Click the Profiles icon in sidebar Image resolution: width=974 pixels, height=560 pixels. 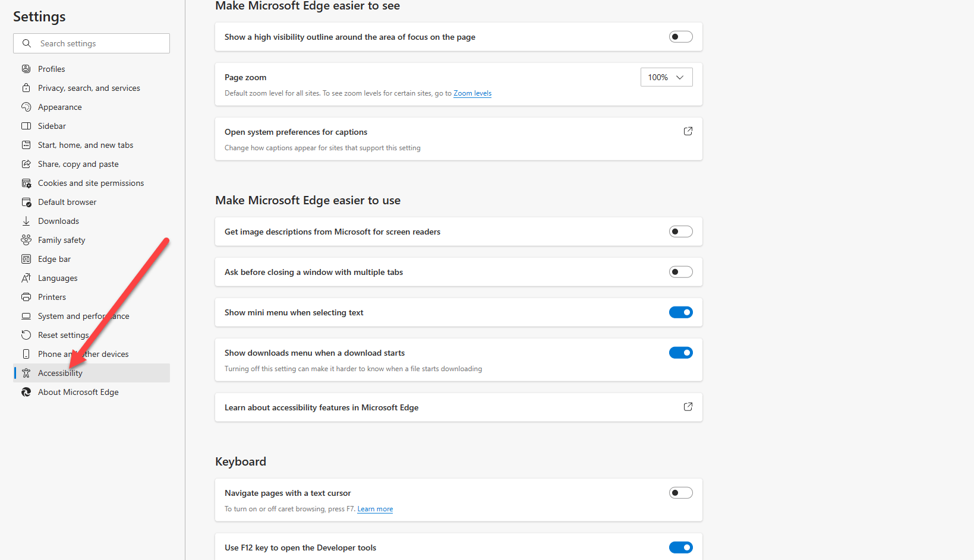click(26, 69)
